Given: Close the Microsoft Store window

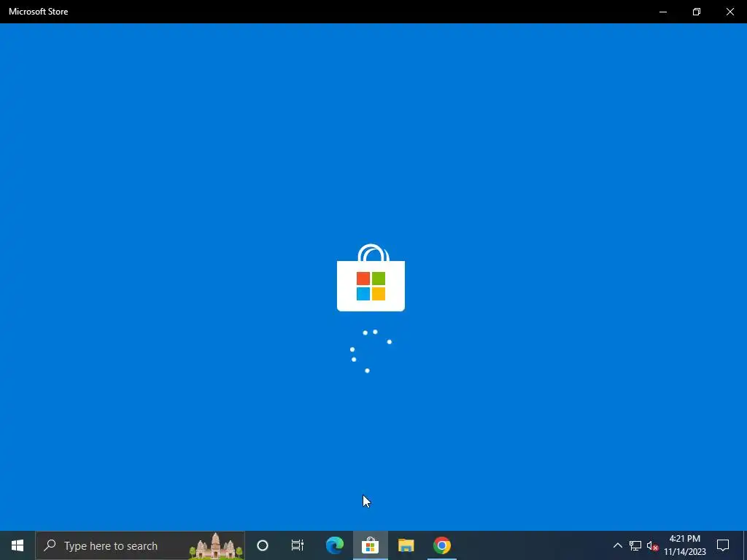Looking at the screenshot, I should pos(729,12).
